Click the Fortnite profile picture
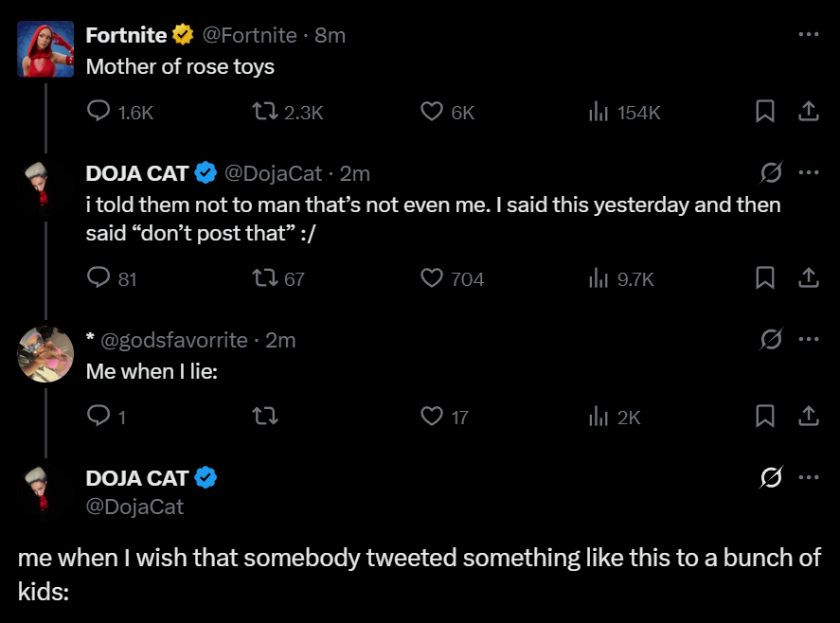The width and height of the screenshot is (840, 623). [x=45, y=49]
